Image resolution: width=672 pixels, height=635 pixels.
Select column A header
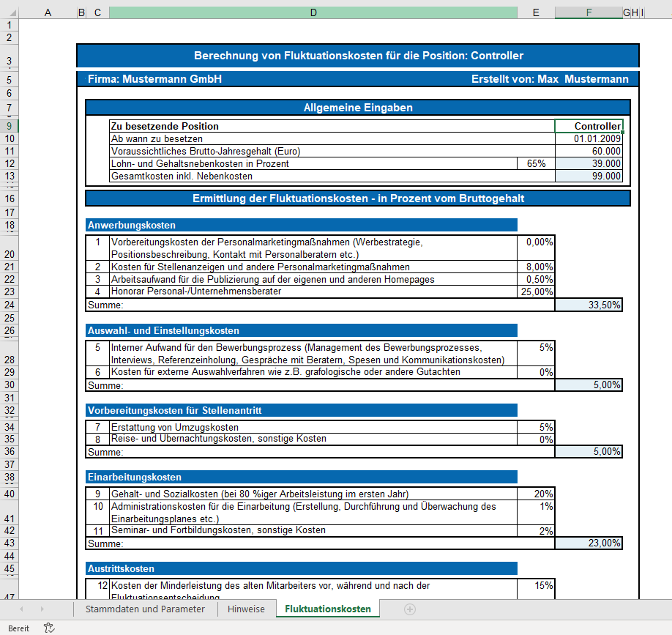pos(48,13)
